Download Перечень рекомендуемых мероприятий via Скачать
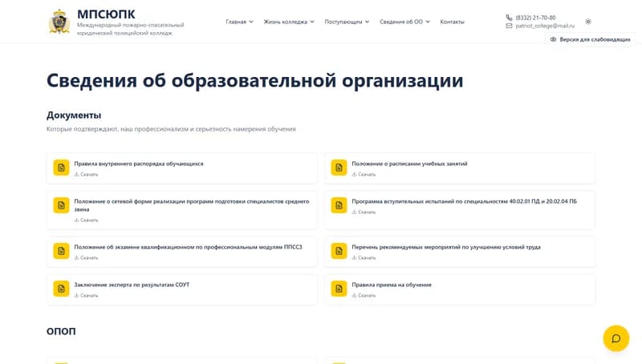Screen dimensions: 642x364 tap(364, 257)
